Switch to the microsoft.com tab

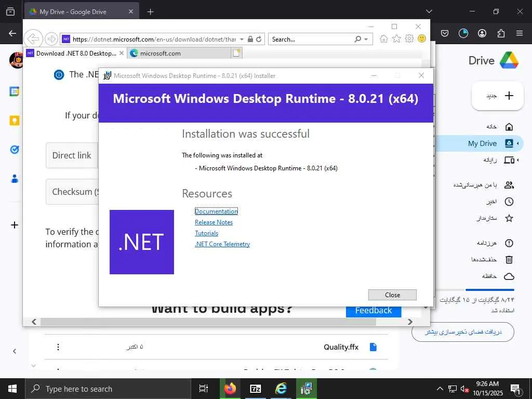179,54
